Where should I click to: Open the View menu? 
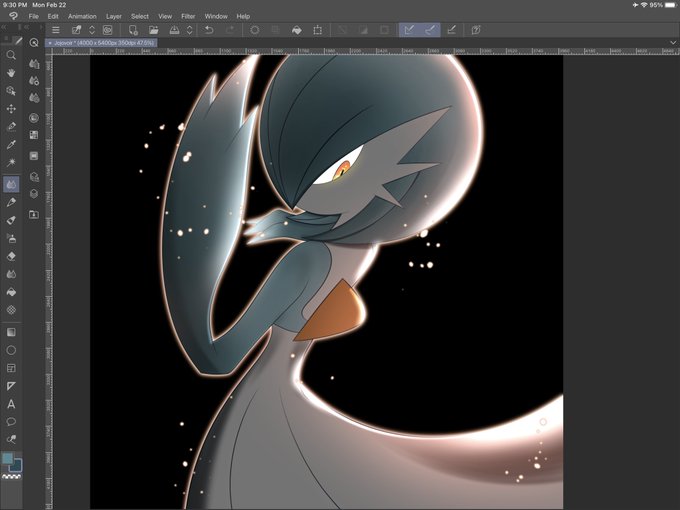pyautogui.click(x=165, y=16)
